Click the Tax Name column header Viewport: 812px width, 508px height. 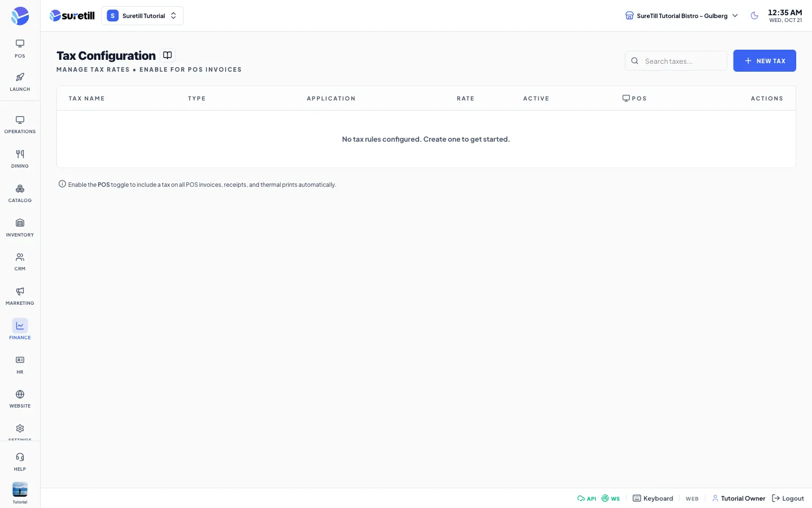tap(86, 98)
